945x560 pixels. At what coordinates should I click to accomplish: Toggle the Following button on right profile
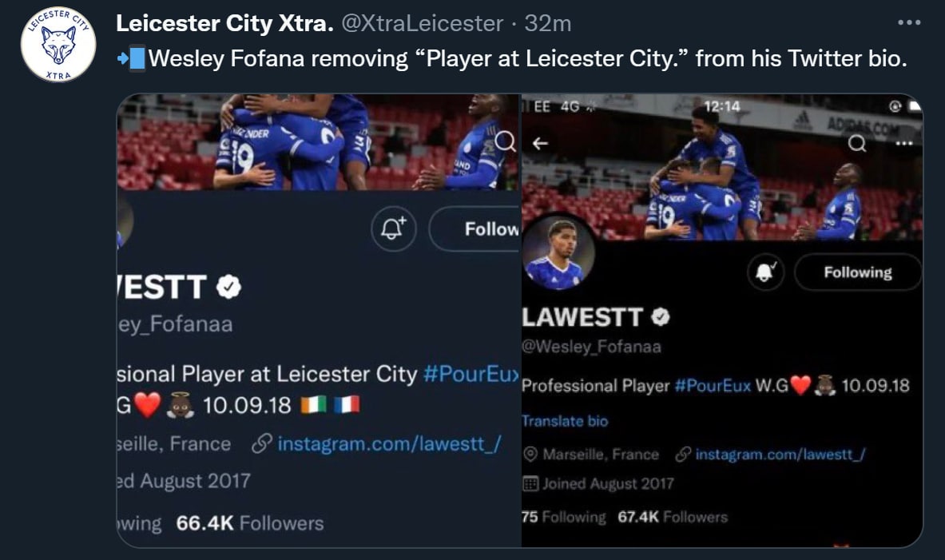click(x=857, y=272)
